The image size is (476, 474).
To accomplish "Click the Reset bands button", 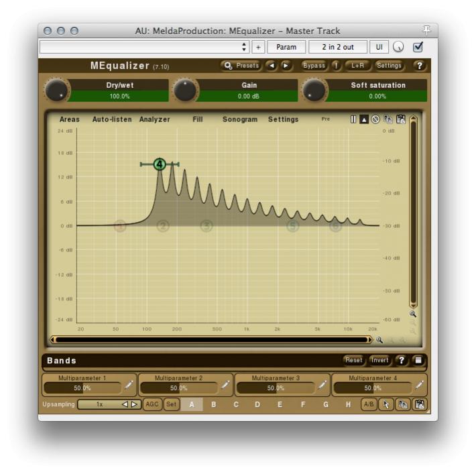I will pyautogui.click(x=354, y=361).
